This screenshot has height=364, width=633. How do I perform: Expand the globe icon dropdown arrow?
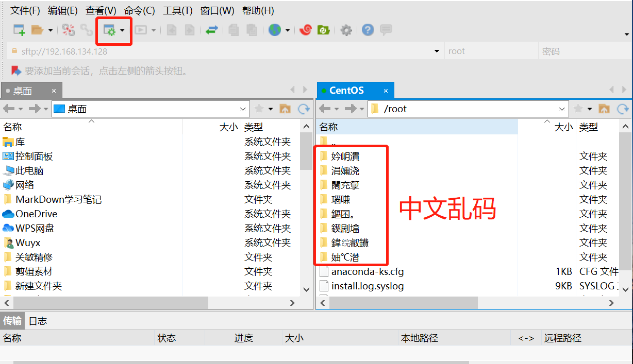pyautogui.click(x=288, y=30)
